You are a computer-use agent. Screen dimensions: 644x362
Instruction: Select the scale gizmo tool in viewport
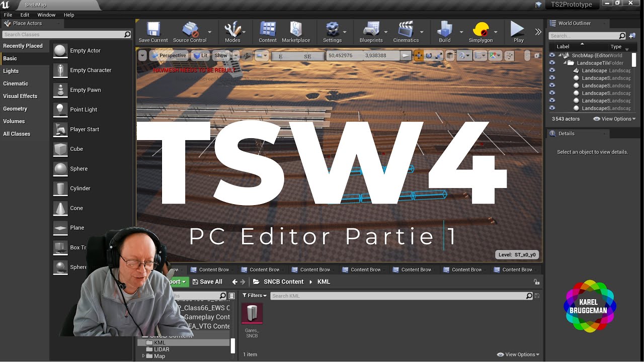[x=439, y=56]
